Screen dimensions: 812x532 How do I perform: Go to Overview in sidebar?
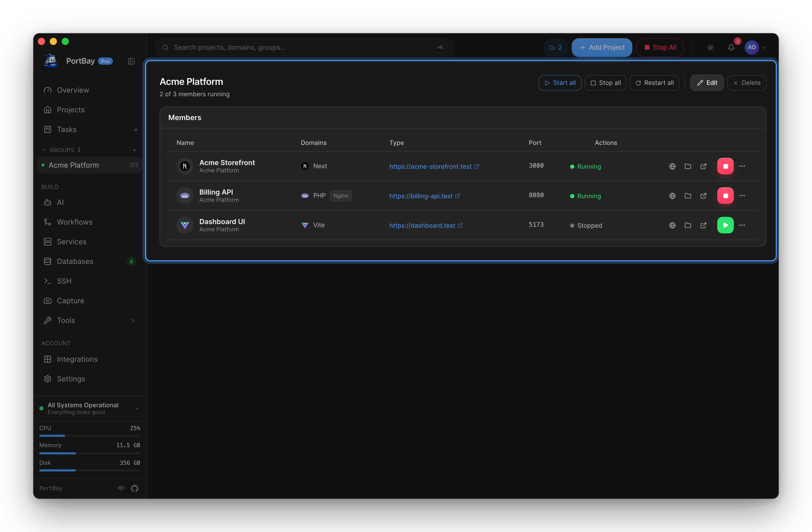coord(90,90)
